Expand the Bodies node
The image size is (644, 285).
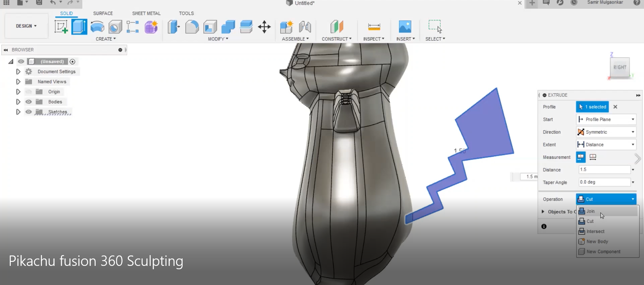(18, 102)
